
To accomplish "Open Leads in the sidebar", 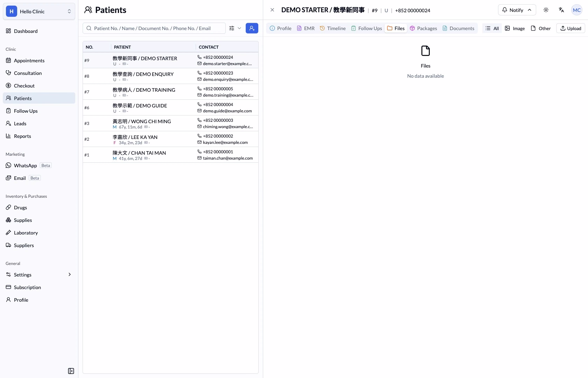I will [39, 124].
